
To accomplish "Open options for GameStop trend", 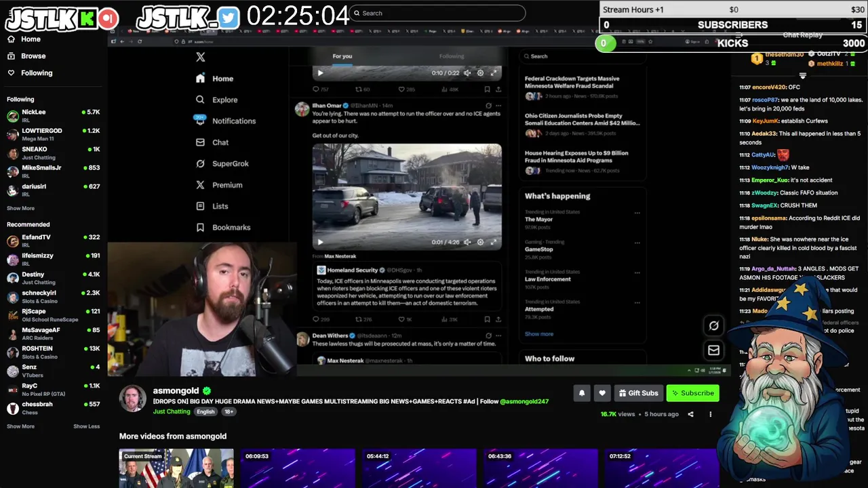I will click(637, 243).
